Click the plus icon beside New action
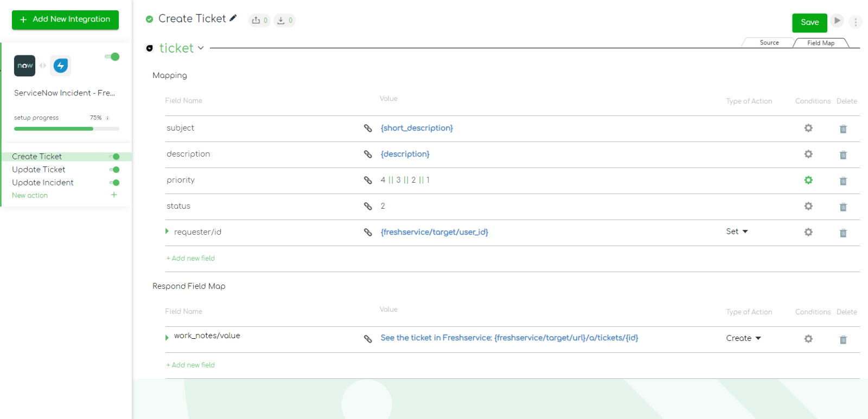The width and height of the screenshot is (868, 419). click(x=114, y=195)
